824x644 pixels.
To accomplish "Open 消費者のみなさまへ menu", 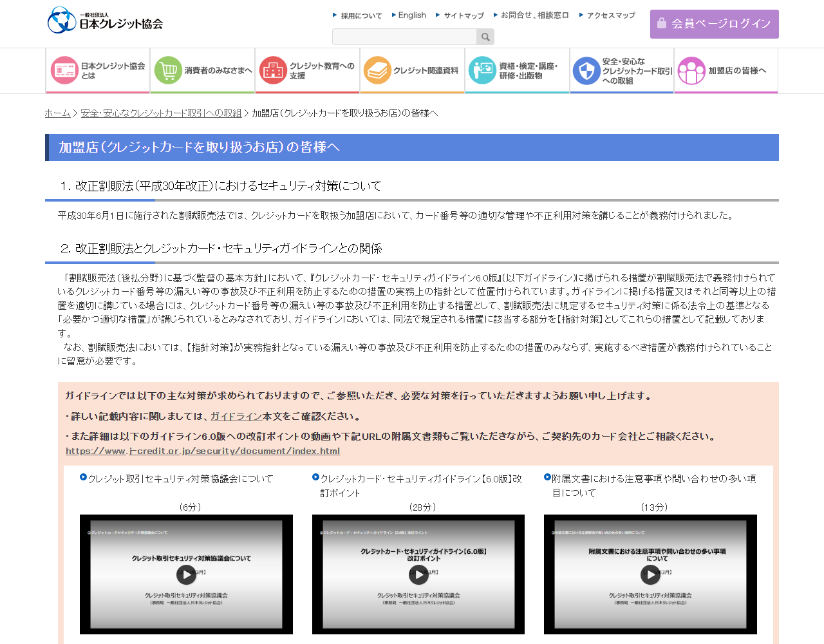I will (x=203, y=71).
